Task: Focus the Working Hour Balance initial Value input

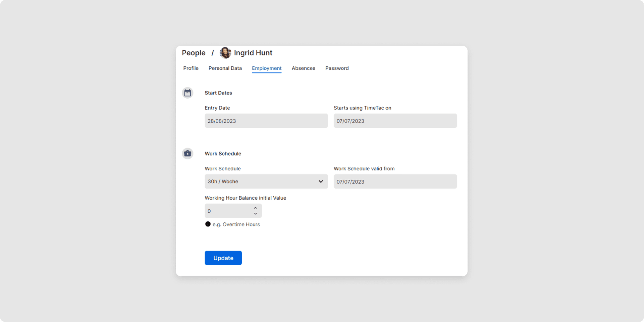Action: 228,211
